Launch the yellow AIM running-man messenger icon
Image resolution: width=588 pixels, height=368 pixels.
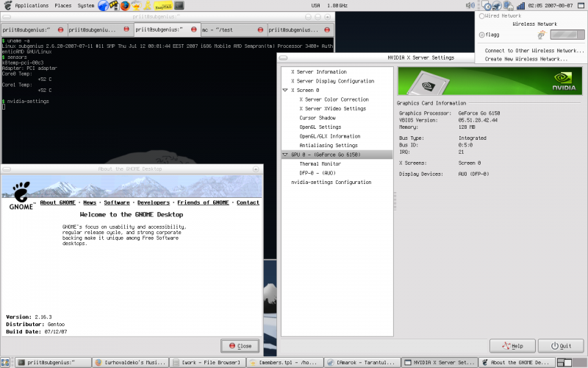(x=148, y=5)
